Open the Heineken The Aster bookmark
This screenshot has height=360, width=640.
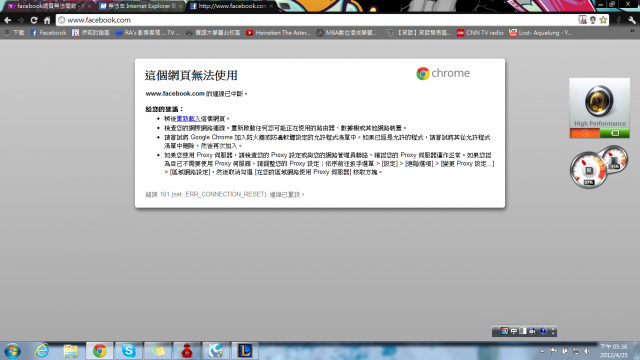pyautogui.click(x=278, y=33)
